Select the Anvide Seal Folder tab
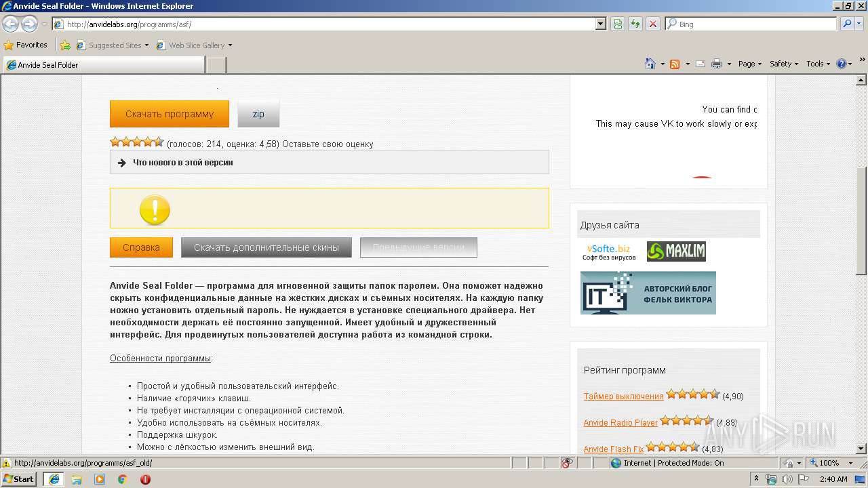The height and width of the screenshot is (488, 868). point(103,65)
